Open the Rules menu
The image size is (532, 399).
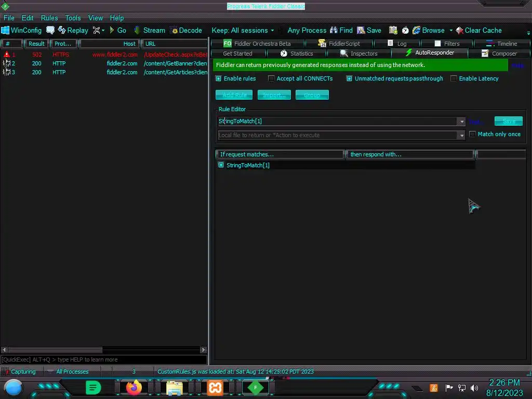click(49, 18)
